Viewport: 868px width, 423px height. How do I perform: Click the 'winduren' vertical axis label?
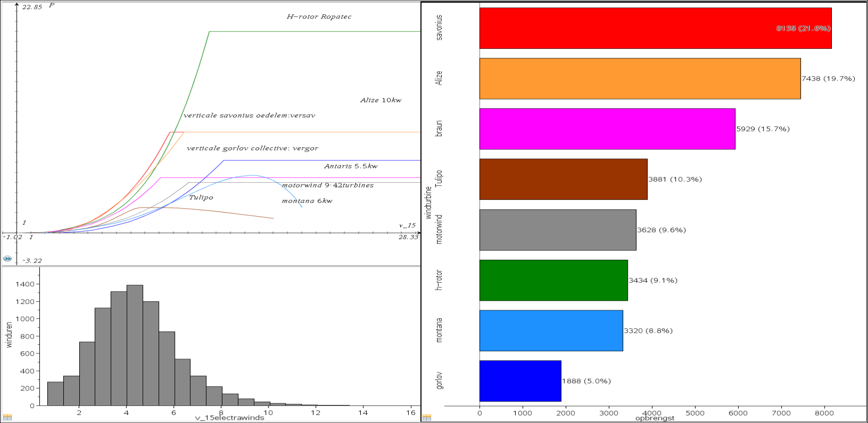[9, 334]
